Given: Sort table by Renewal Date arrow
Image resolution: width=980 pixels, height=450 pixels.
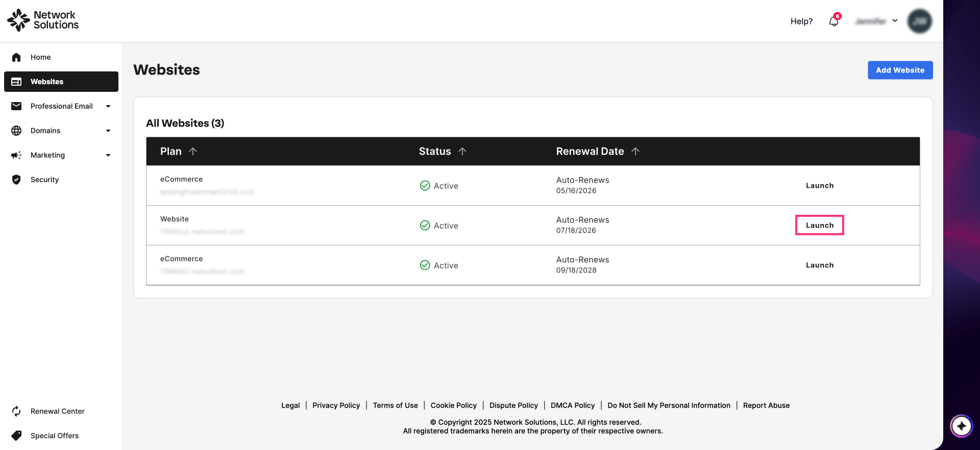Looking at the screenshot, I should pyautogui.click(x=635, y=152).
